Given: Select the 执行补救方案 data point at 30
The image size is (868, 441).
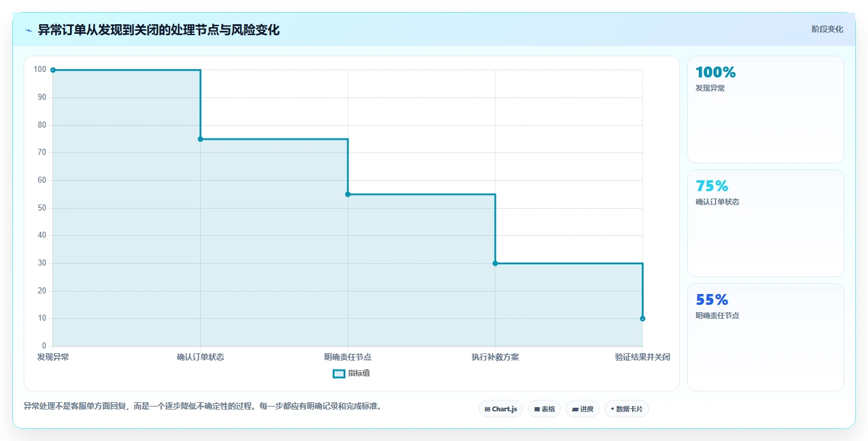Looking at the screenshot, I should [x=495, y=263].
